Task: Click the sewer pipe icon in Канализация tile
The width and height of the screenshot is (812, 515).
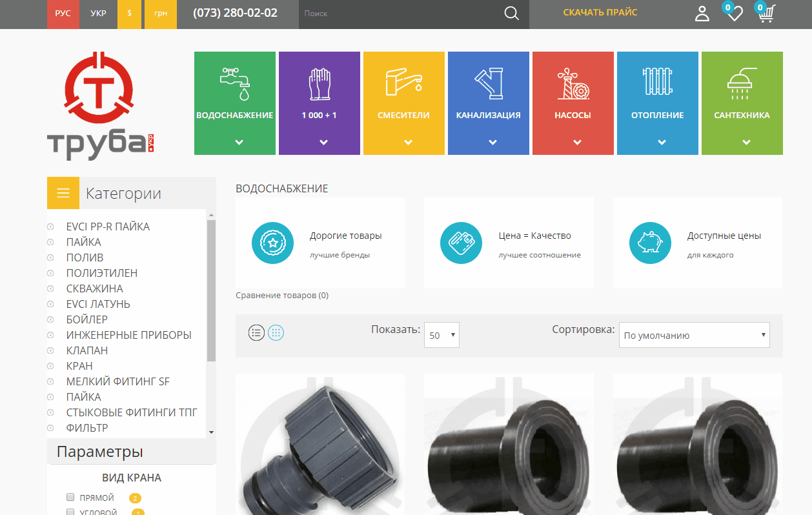Action: (x=489, y=83)
